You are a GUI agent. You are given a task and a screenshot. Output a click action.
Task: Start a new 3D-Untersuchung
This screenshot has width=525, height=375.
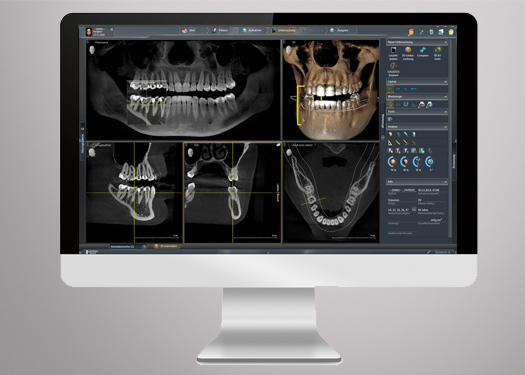coord(408,54)
